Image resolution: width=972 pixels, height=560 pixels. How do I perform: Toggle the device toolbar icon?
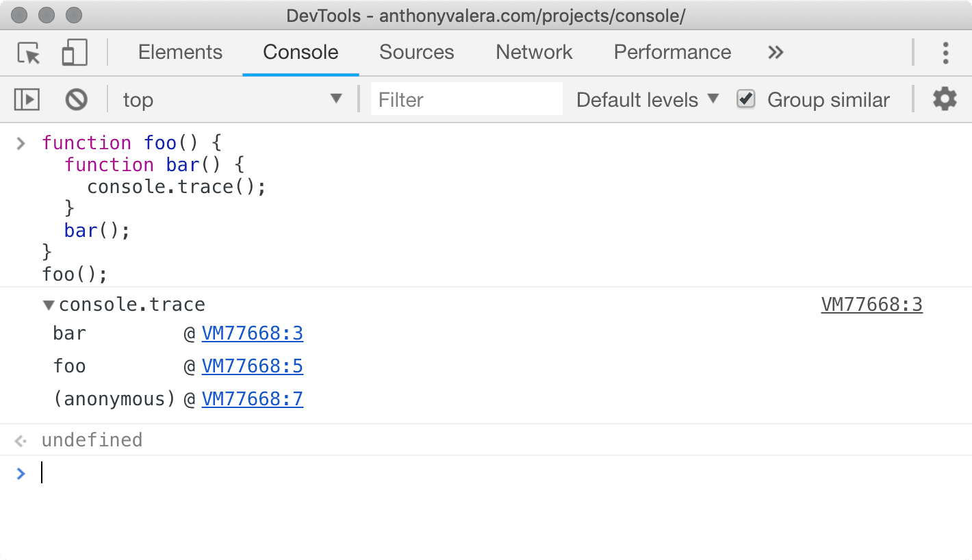pos(75,52)
